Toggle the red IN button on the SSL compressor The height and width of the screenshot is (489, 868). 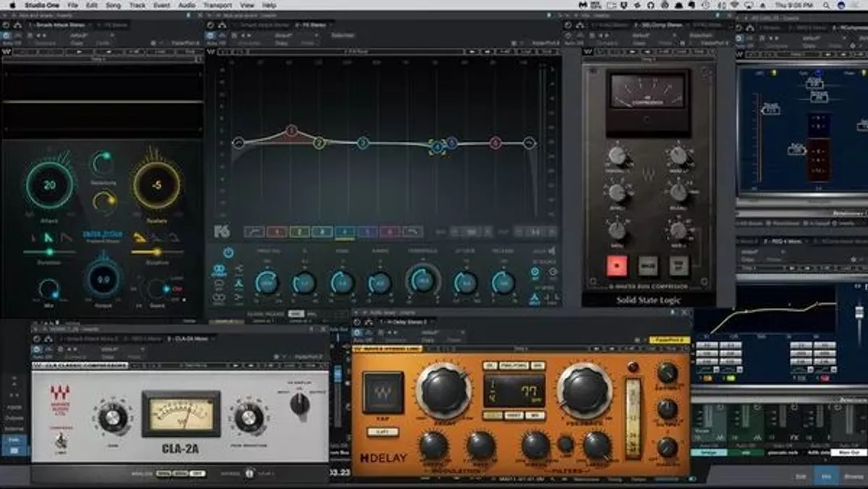pyautogui.click(x=617, y=267)
